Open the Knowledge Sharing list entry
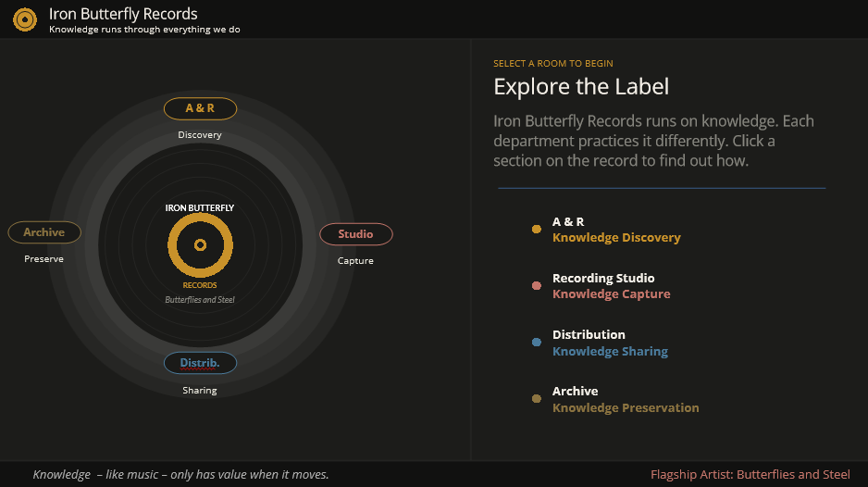Image resolution: width=868 pixels, height=487 pixels. (610, 352)
